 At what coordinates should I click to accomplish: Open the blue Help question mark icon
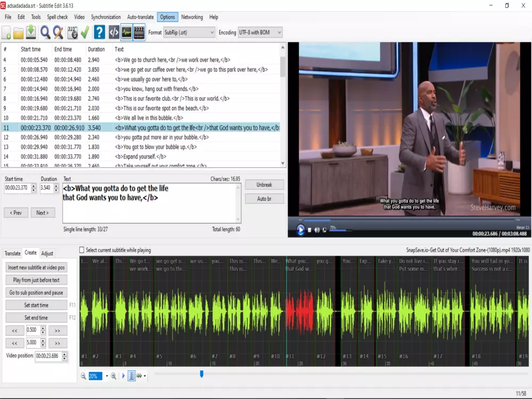click(x=99, y=32)
